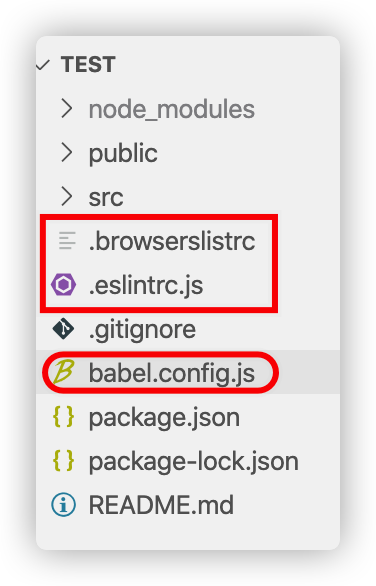This screenshot has height=586, width=376.
Task: Click the info icon beside README.md
Action: pos(63,505)
